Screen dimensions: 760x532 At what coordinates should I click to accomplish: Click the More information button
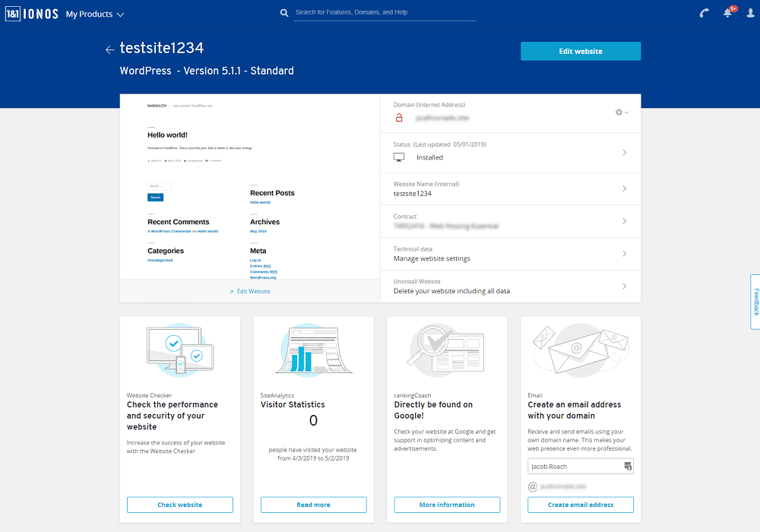pos(447,505)
